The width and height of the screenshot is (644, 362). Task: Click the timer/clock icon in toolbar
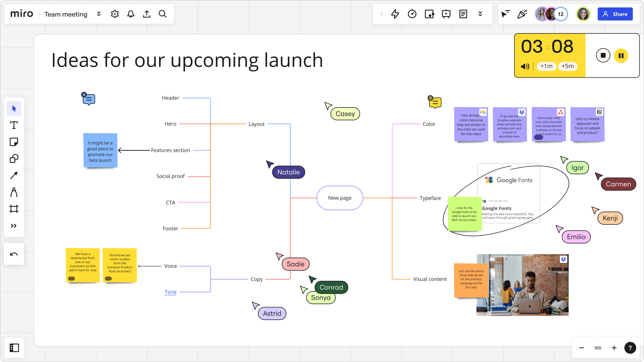click(x=412, y=14)
